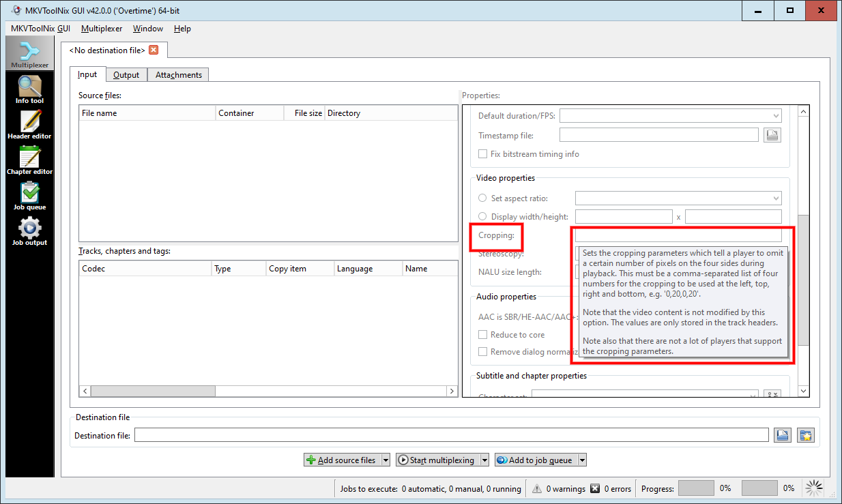Sort source files by Directory column

coord(391,113)
